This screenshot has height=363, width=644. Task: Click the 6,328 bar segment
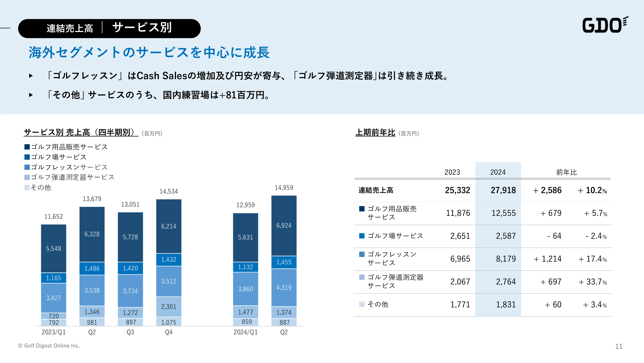tap(92, 234)
